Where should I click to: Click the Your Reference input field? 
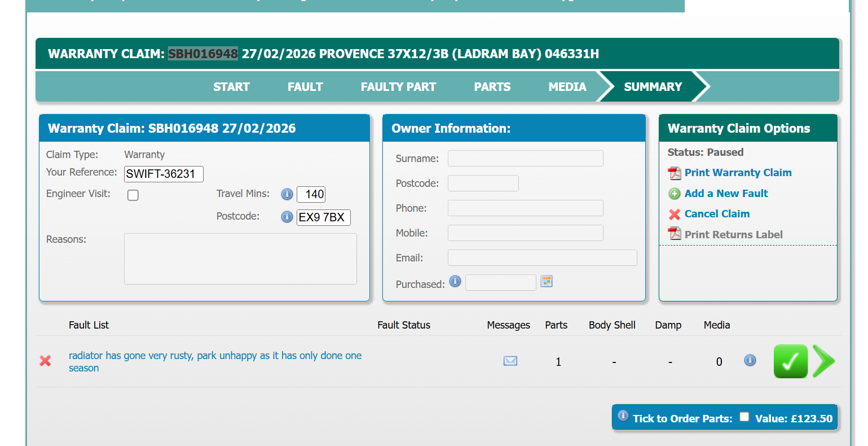point(164,174)
